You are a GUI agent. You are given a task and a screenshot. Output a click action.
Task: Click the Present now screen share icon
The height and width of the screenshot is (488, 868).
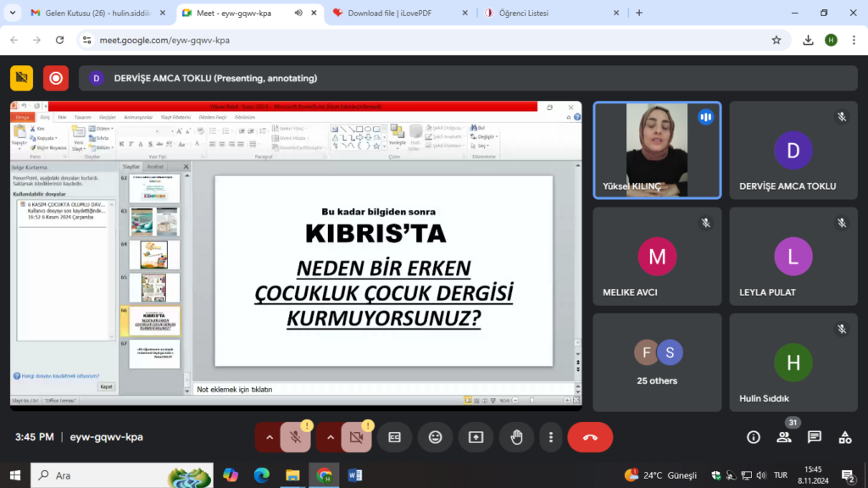(476, 437)
